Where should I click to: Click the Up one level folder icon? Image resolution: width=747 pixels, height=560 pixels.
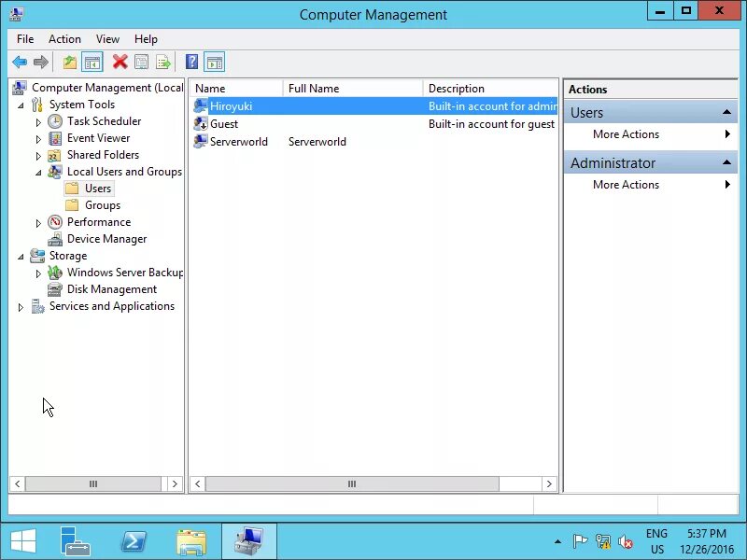click(x=70, y=62)
